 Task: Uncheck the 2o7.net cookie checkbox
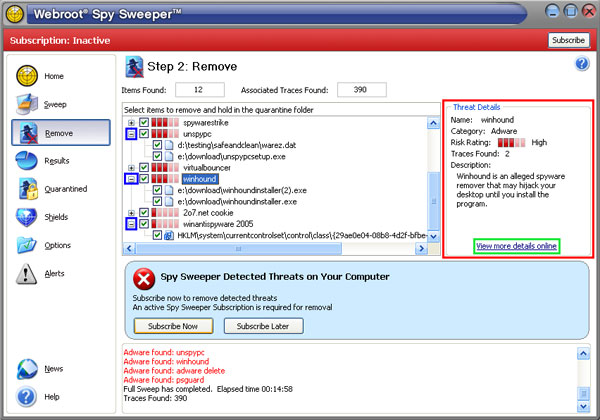[144, 213]
